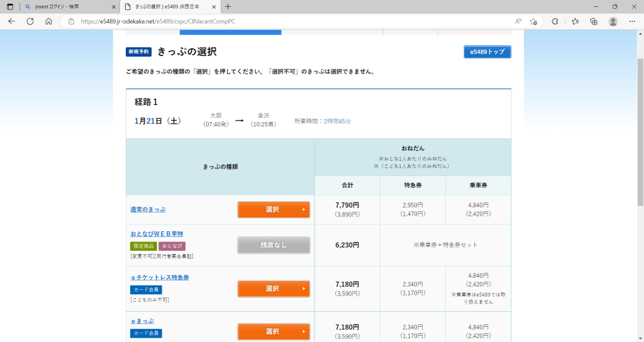Image resolution: width=644 pixels, height=342 pixels.
Task: Open a new tab with plus button
Action: tap(228, 6)
